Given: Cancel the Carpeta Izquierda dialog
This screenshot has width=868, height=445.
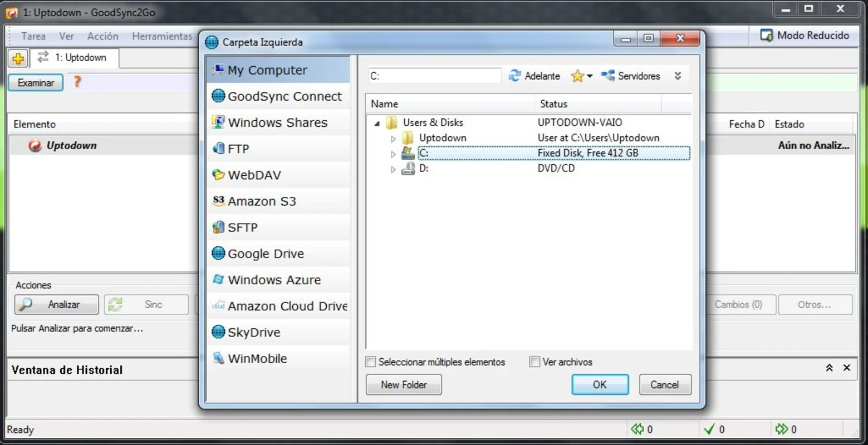Looking at the screenshot, I should (x=665, y=384).
